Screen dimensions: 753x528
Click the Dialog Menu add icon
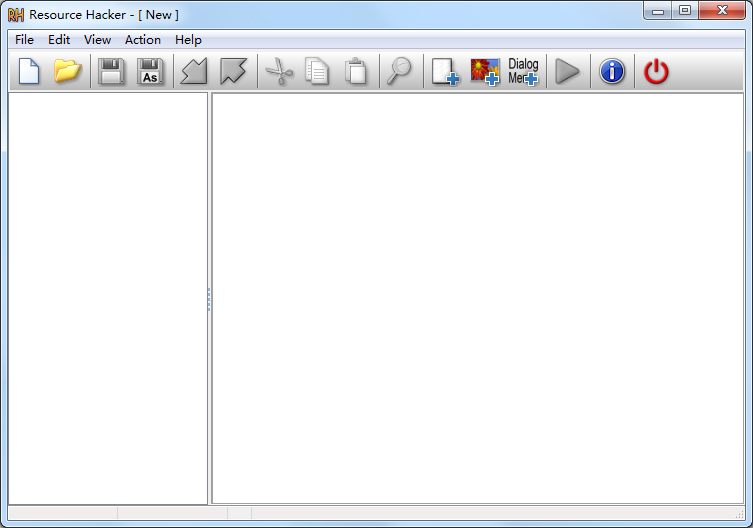click(523, 72)
